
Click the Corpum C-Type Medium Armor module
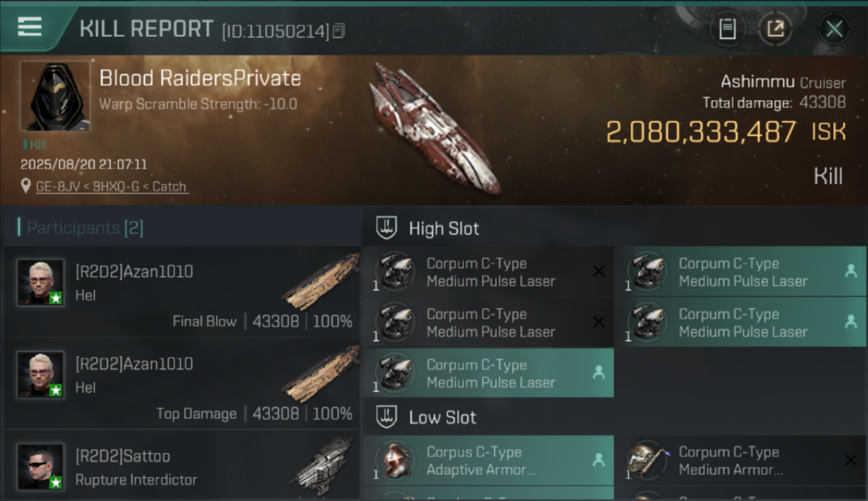pyautogui.click(x=740, y=460)
